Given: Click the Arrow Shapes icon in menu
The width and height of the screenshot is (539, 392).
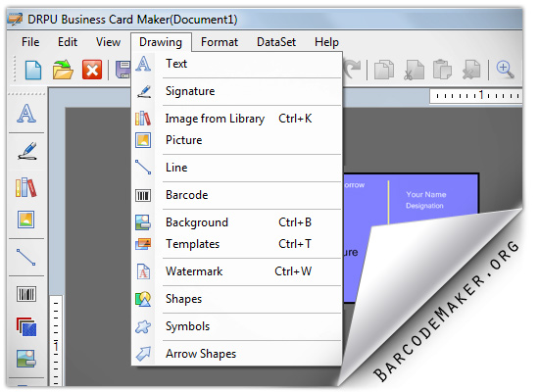Looking at the screenshot, I should 143,354.
